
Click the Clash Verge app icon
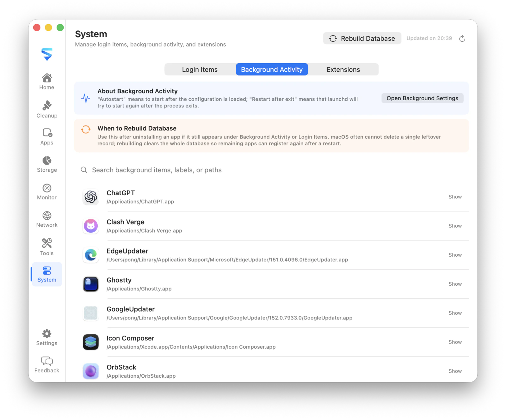pyautogui.click(x=91, y=226)
